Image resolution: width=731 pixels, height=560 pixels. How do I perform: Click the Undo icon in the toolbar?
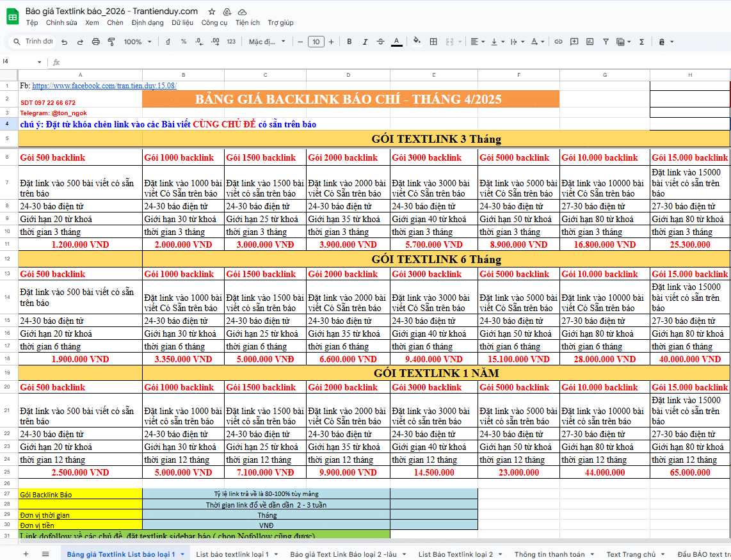65,42
